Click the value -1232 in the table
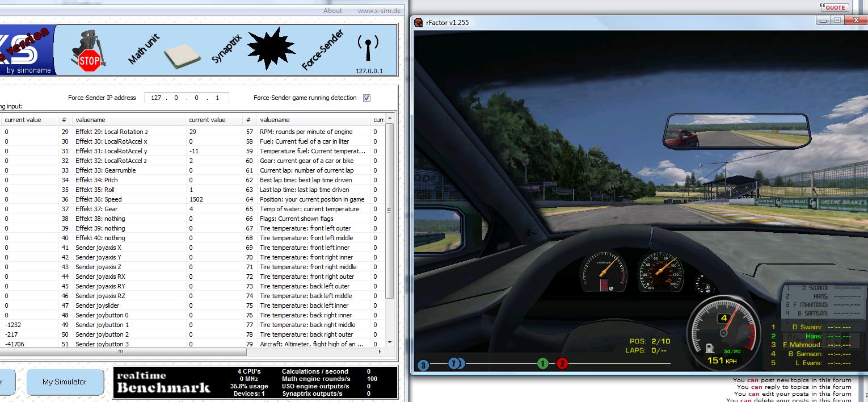 [13, 325]
